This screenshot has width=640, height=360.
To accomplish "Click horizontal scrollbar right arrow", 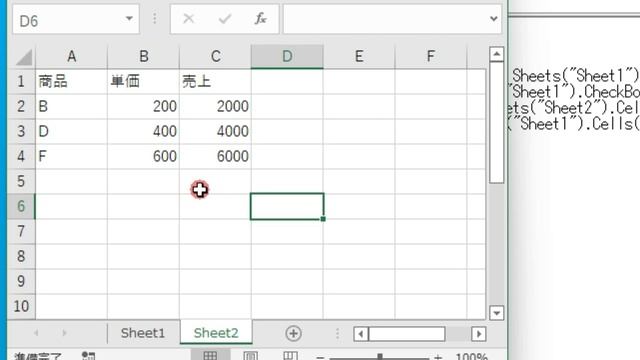I will [x=478, y=334].
